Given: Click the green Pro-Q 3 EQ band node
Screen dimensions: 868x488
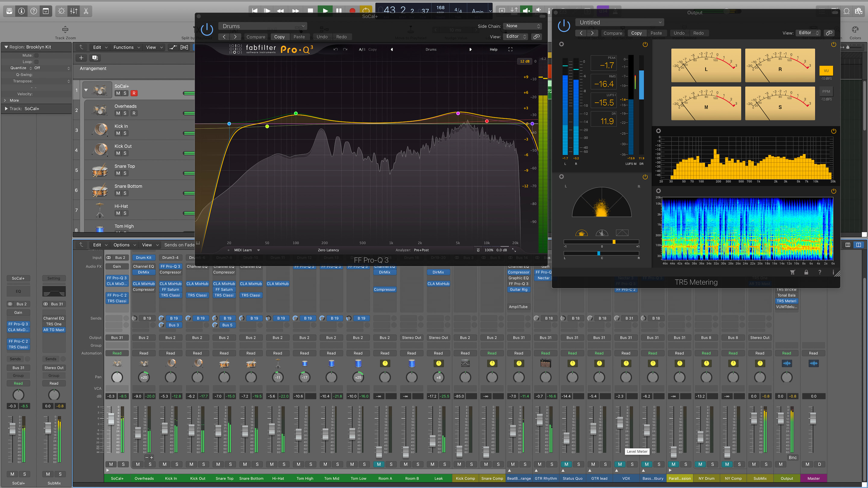Looking at the screenshot, I should (295, 113).
